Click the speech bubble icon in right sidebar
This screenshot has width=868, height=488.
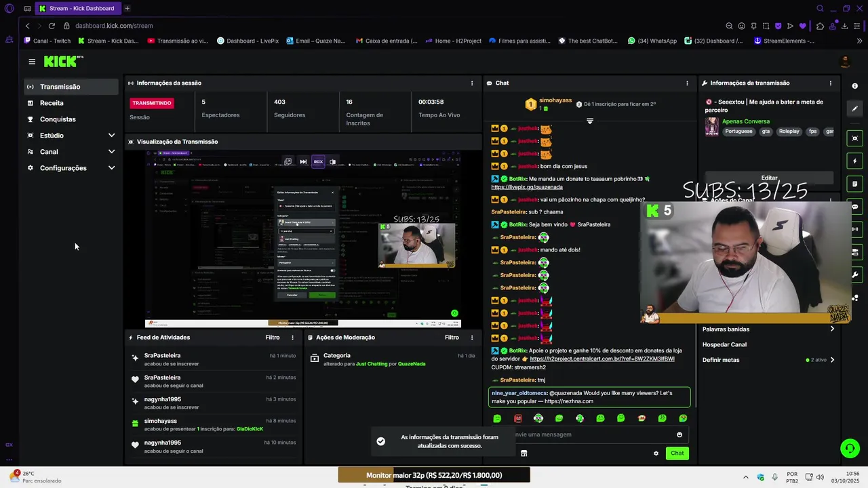point(855,207)
